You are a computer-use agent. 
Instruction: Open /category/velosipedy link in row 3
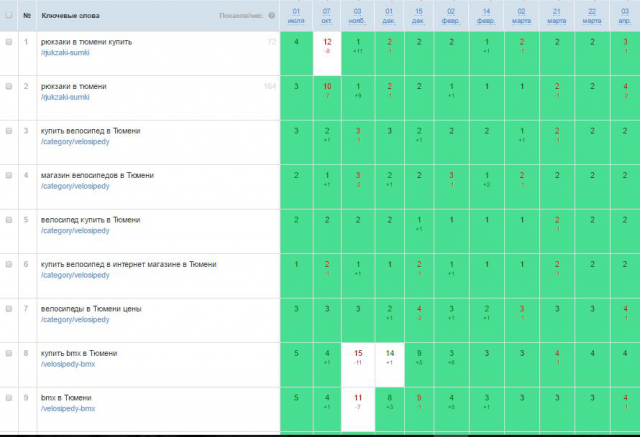tap(75, 142)
